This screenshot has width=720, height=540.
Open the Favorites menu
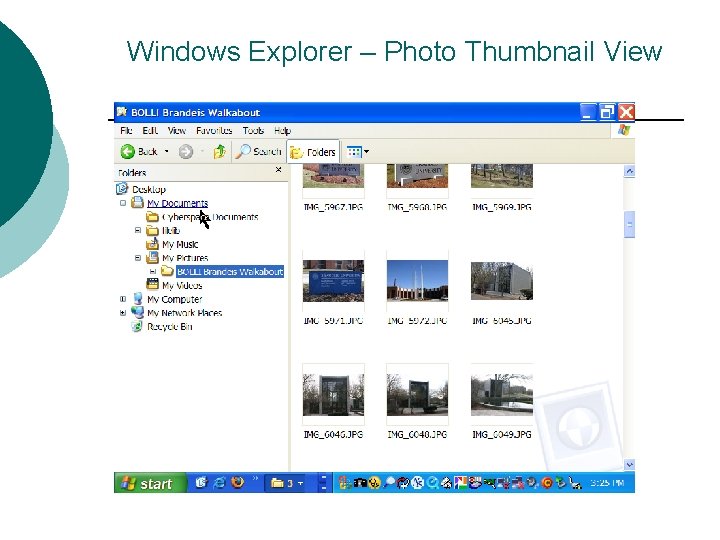tap(214, 131)
